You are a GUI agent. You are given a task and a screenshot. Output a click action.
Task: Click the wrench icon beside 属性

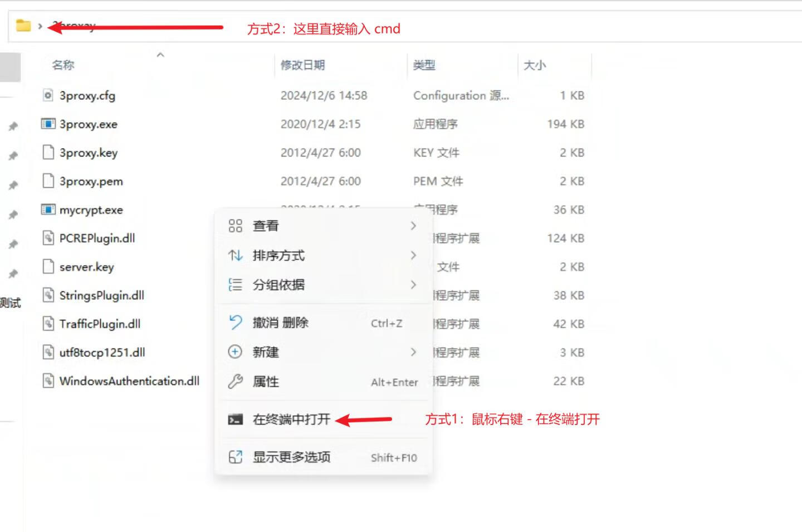pyautogui.click(x=236, y=382)
